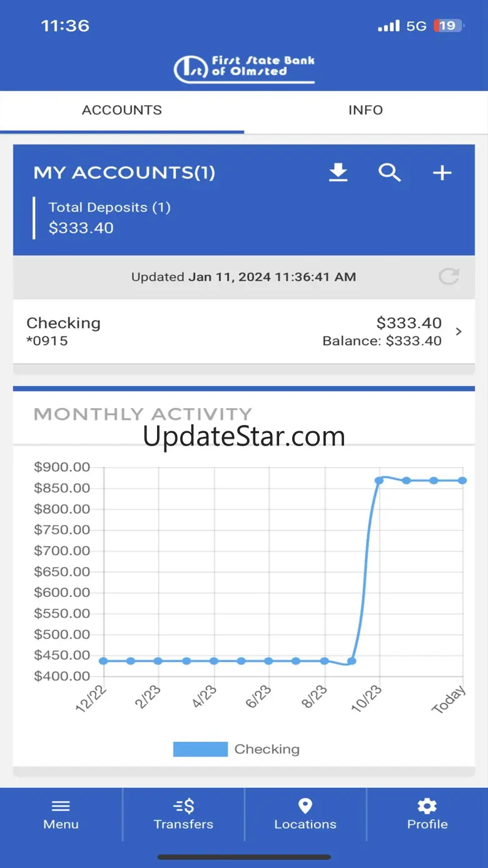488x868 pixels.
Task: Refresh account data with circular arrow
Action: coord(449,276)
